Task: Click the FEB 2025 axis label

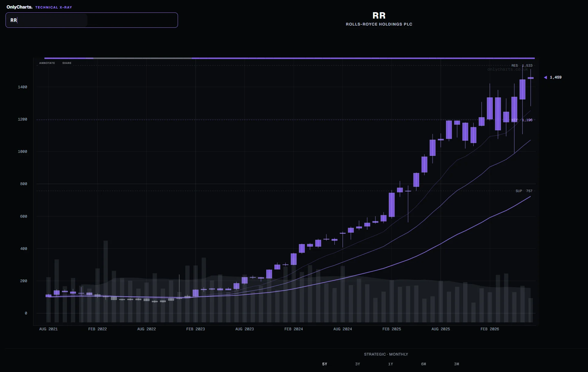Action: [x=391, y=329]
